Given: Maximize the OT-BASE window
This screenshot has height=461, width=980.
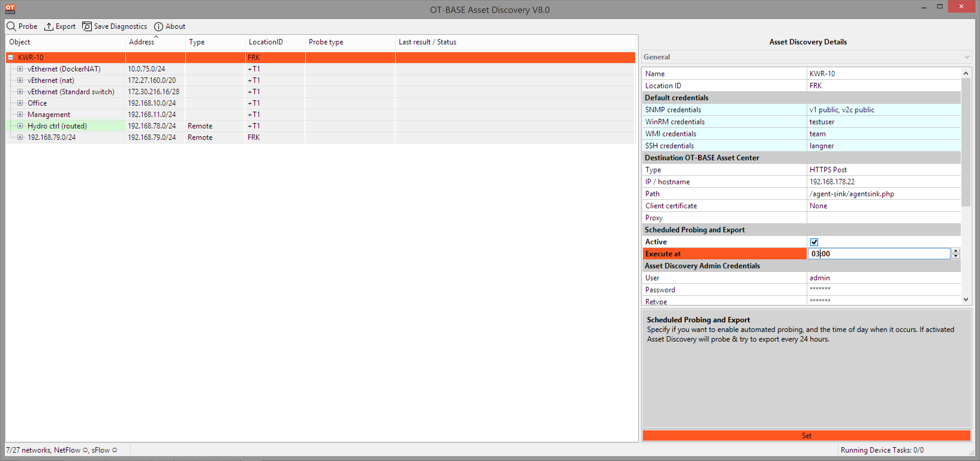Looking at the screenshot, I should 939,7.
